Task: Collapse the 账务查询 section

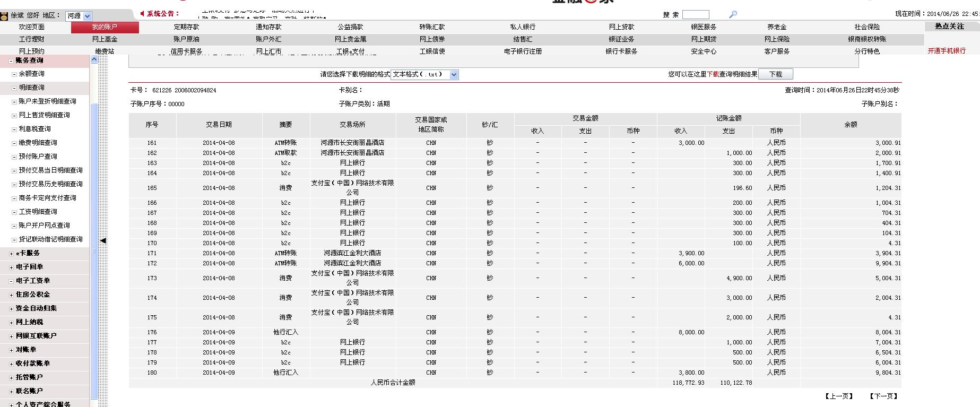Action: (12, 61)
